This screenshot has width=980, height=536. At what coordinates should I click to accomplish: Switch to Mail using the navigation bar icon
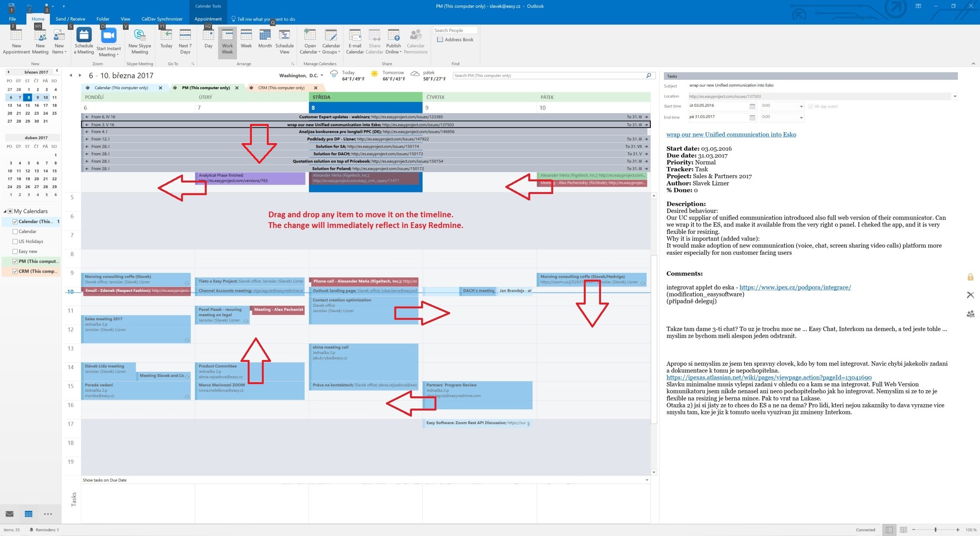(9, 514)
